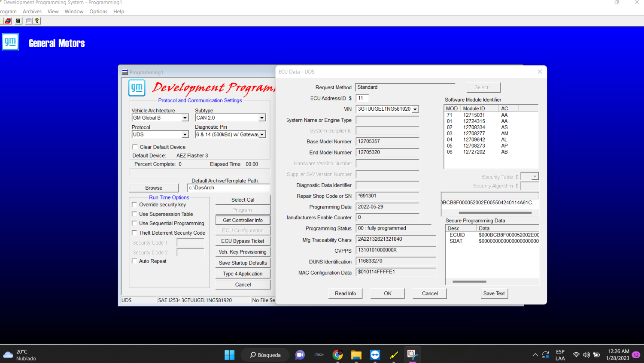This screenshot has height=363, width=644.
Task: Open the Window menu
Action: point(74,12)
